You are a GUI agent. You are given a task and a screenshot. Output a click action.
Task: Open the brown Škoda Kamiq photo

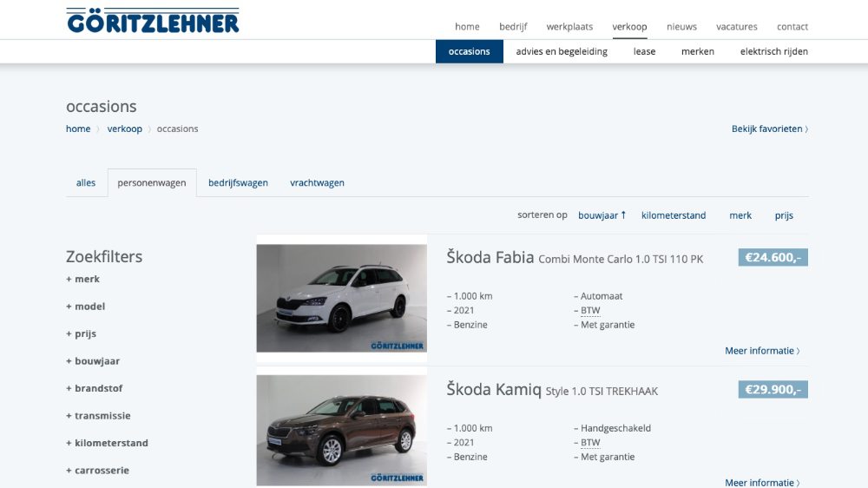point(341,430)
